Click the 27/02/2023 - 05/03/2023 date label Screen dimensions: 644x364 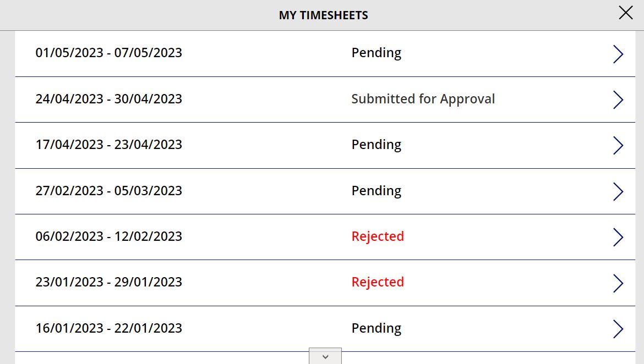click(109, 191)
